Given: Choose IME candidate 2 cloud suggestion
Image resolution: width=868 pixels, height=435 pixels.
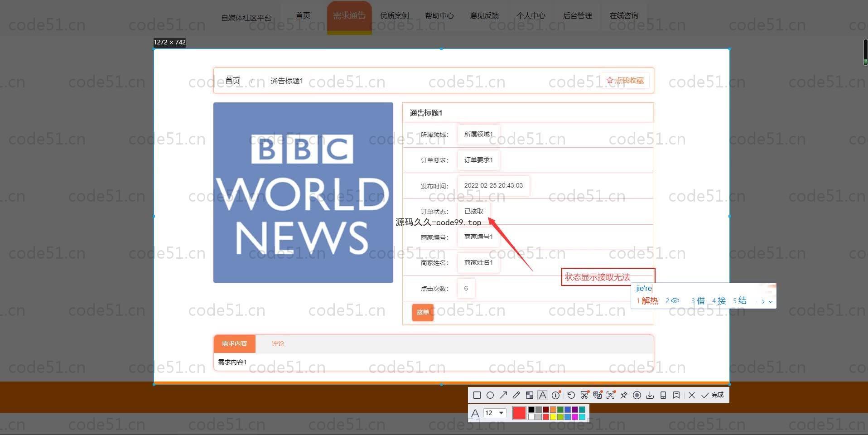Looking at the screenshot, I should 672,301.
